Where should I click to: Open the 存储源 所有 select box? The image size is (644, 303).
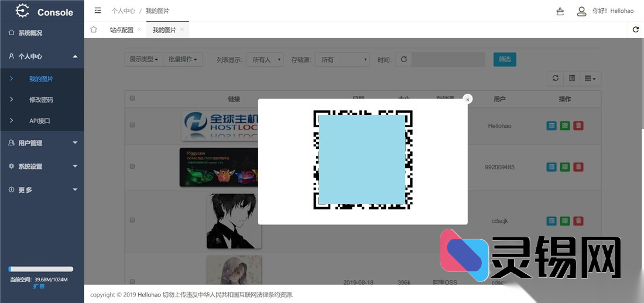(x=342, y=60)
